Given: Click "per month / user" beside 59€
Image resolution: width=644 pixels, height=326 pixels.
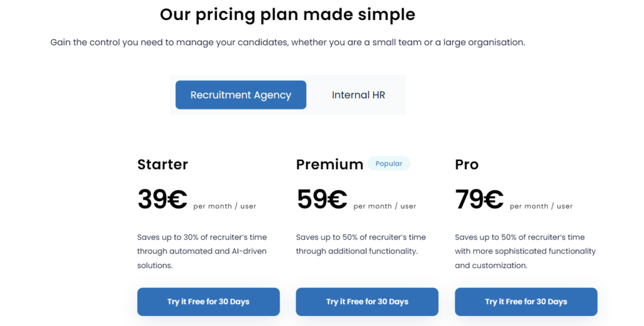Looking at the screenshot, I should (x=385, y=206).
